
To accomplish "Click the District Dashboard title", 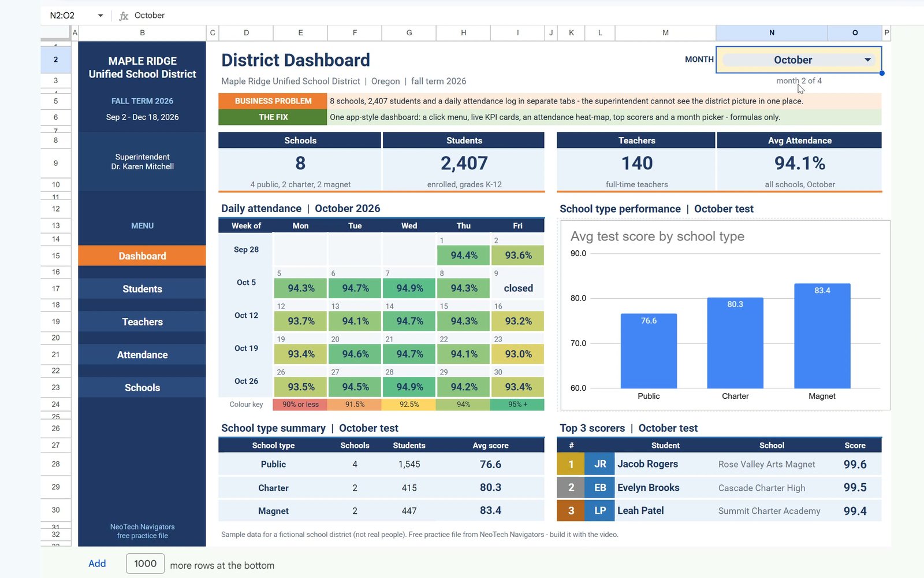I will click(x=296, y=60).
